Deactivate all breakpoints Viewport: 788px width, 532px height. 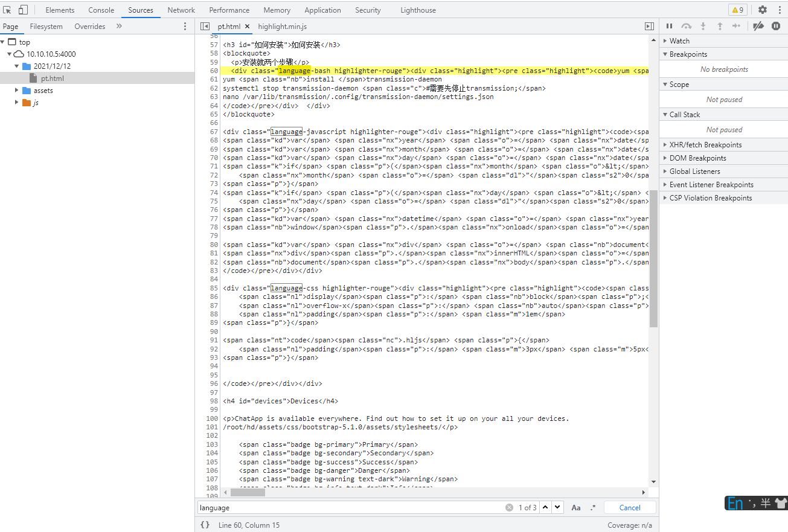[x=758, y=26]
